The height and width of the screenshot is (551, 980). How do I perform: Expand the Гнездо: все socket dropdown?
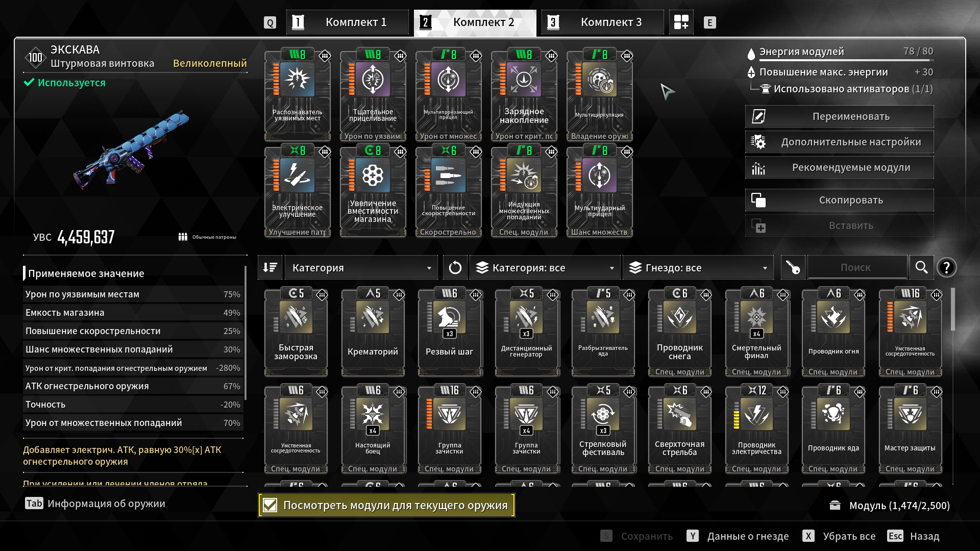click(698, 267)
